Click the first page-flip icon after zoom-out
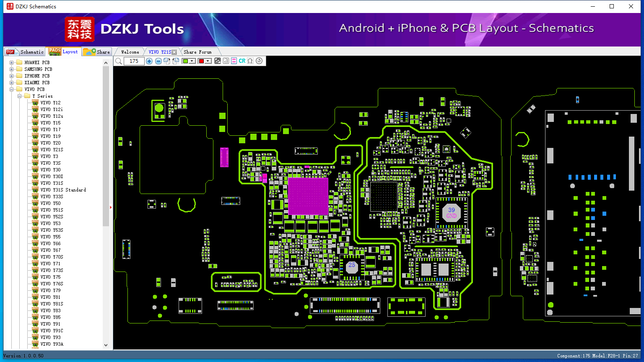This screenshot has width=644, height=362. (167, 61)
